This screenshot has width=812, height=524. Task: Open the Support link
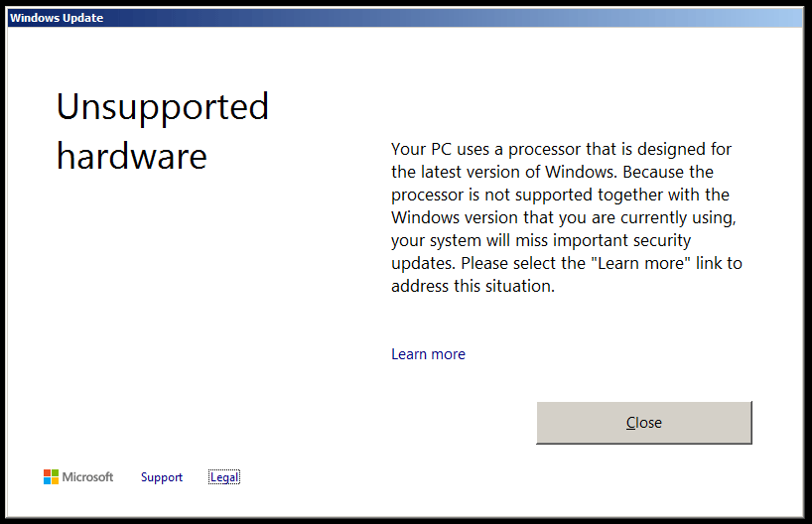(x=162, y=477)
